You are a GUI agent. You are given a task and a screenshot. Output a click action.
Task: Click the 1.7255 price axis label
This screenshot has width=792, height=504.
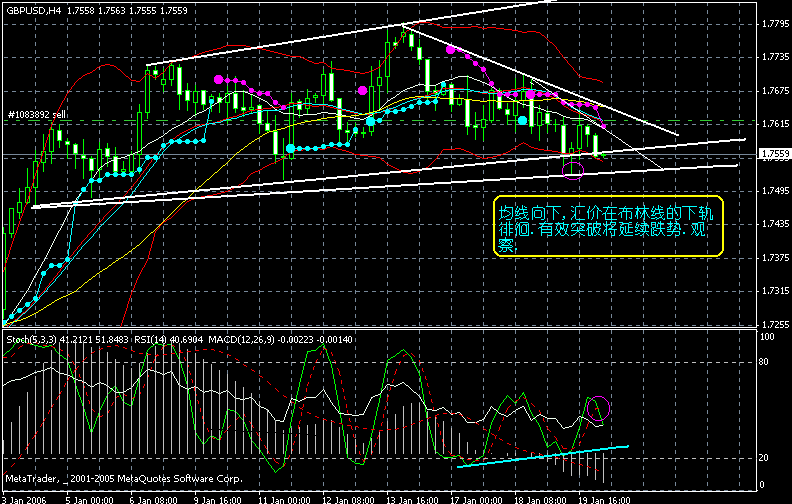[x=775, y=324]
